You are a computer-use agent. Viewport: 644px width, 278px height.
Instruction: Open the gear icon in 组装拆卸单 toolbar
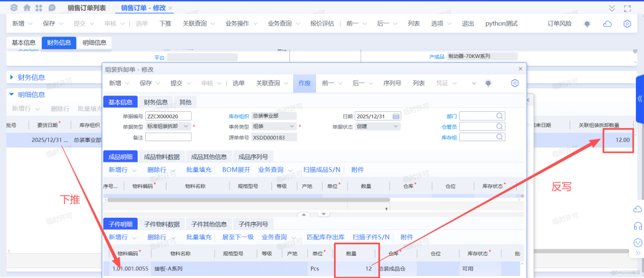(x=515, y=83)
